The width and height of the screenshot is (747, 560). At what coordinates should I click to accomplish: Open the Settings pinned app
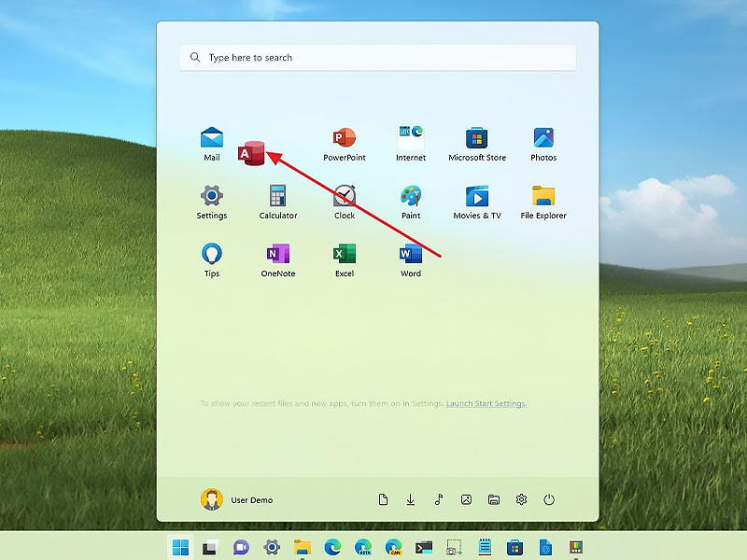212,203
